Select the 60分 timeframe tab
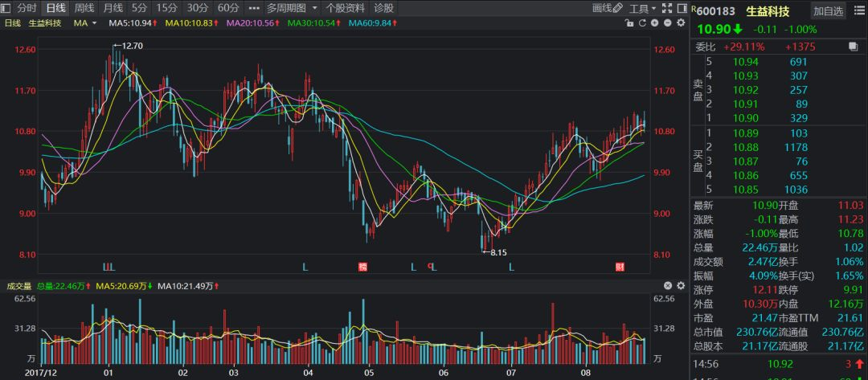This screenshot has width=868, height=380. tap(228, 8)
